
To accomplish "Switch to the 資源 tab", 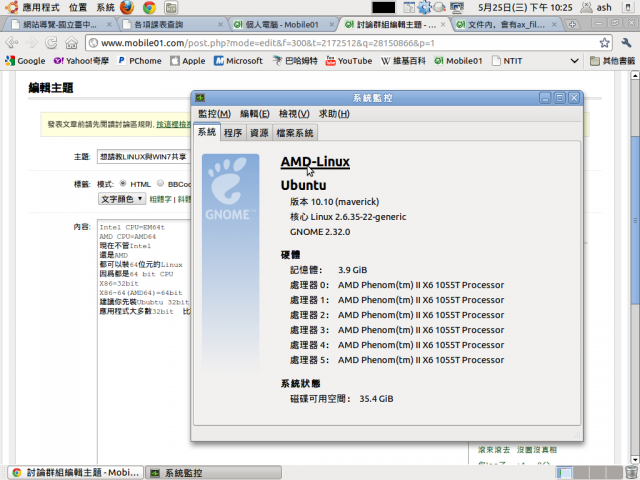I will [259, 133].
